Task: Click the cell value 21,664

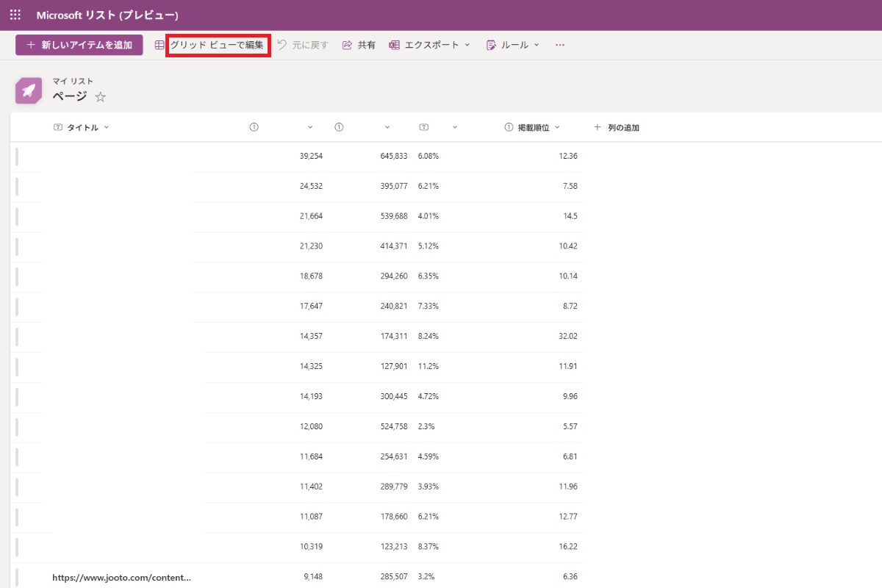Action: 311,216
